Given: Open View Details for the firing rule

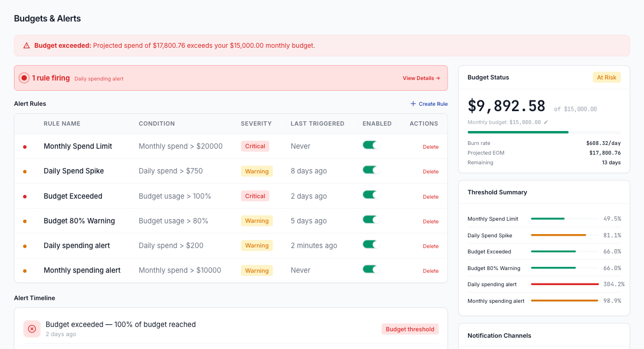Looking at the screenshot, I should 421,78.
